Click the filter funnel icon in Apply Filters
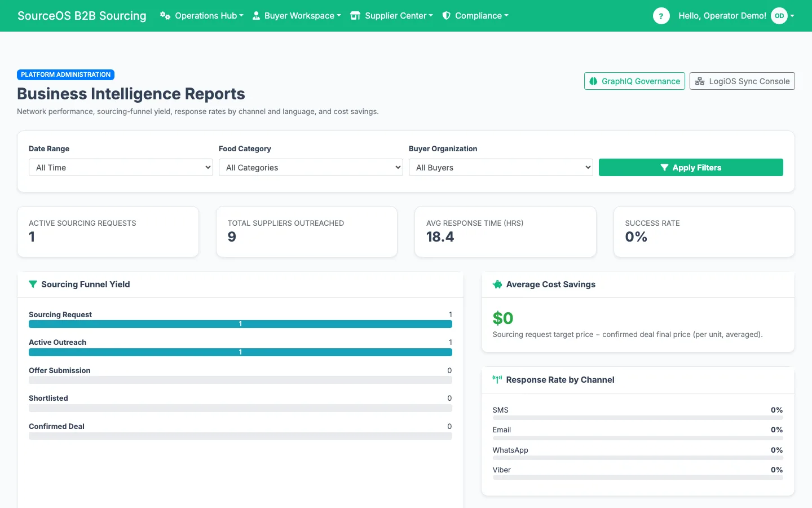Image resolution: width=812 pixels, height=508 pixels. (x=664, y=168)
